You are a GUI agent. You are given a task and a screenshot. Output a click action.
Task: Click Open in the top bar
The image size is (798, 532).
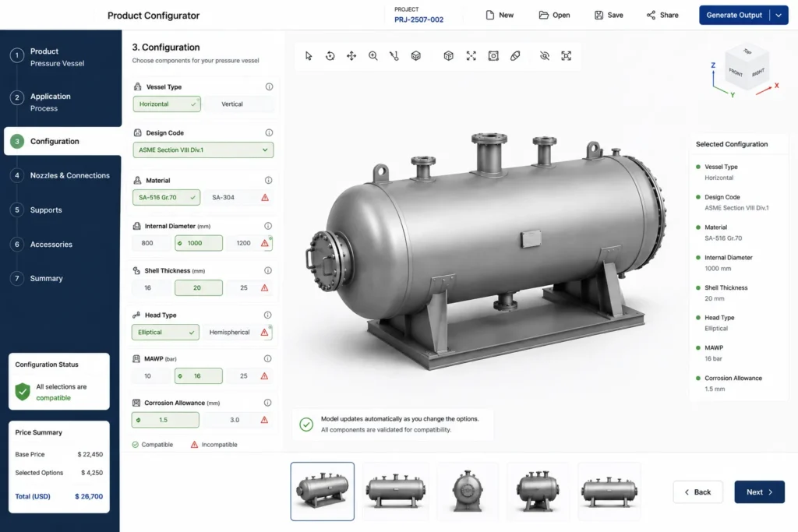tap(554, 16)
